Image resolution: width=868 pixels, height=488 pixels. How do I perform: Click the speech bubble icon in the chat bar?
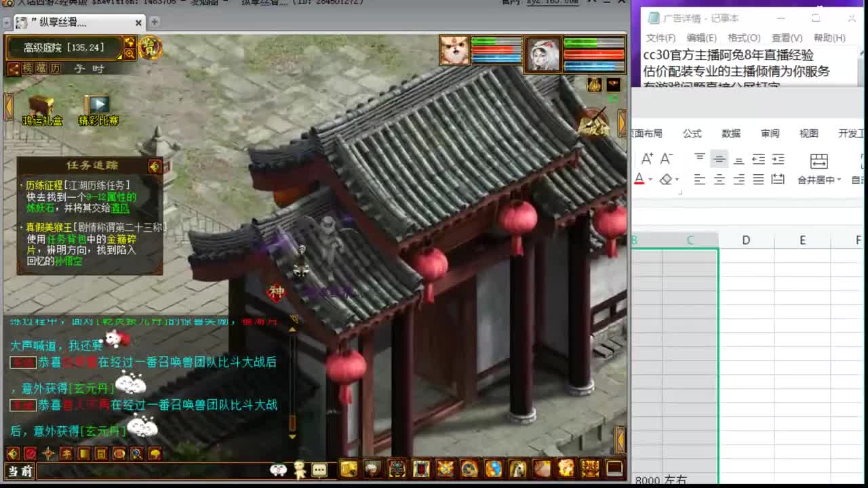[x=319, y=470]
